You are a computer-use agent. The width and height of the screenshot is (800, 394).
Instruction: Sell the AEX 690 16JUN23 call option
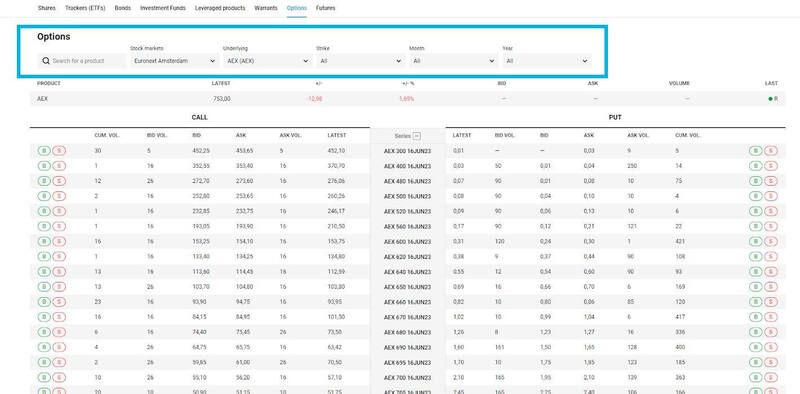59,347
